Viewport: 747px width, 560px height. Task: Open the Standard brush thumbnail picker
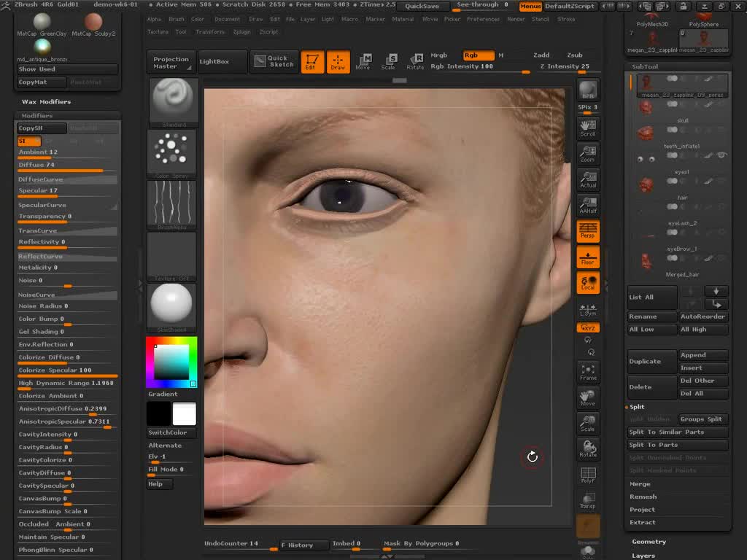pos(174,102)
